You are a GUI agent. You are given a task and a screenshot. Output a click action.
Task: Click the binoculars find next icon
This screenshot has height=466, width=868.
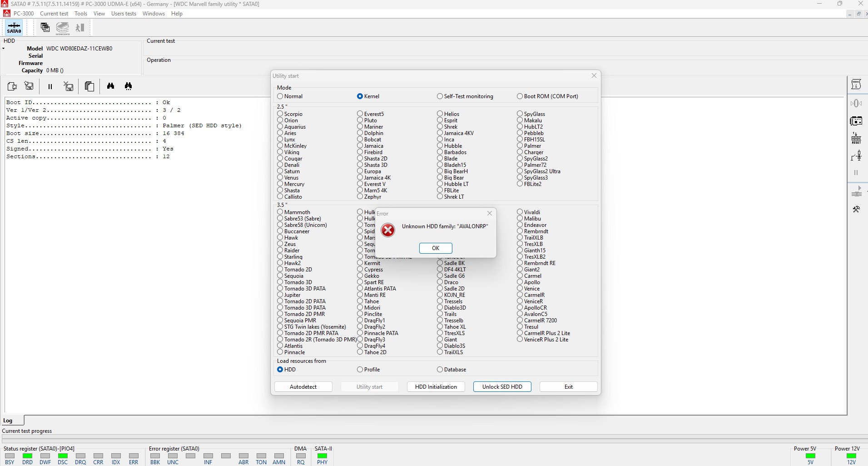[x=129, y=86]
